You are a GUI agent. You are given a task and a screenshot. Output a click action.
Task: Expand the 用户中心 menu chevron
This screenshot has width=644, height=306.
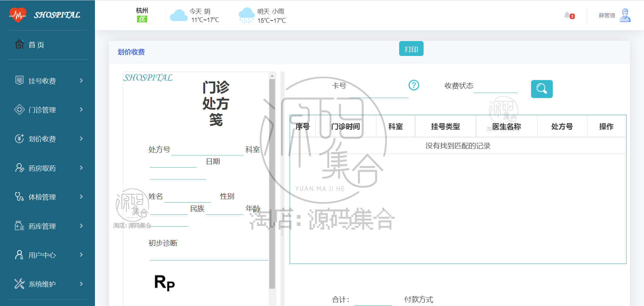81,254
